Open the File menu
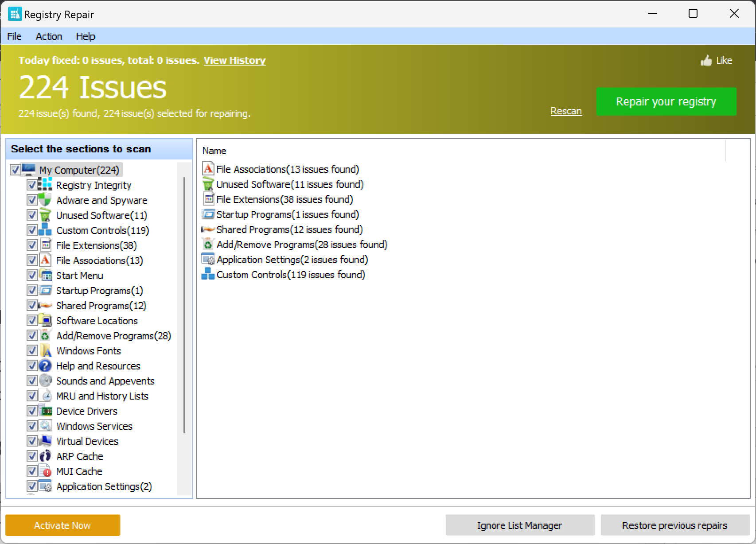The height and width of the screenshot is (544, 756). pos(14,36)
